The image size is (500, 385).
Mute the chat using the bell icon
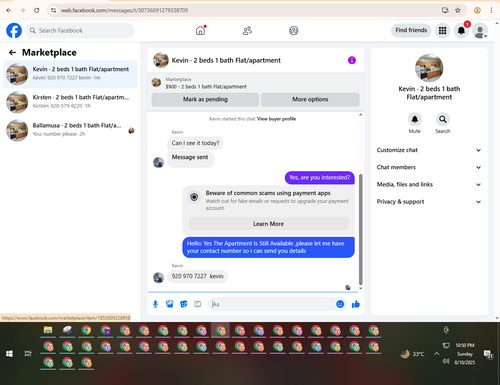pos(415,119)
